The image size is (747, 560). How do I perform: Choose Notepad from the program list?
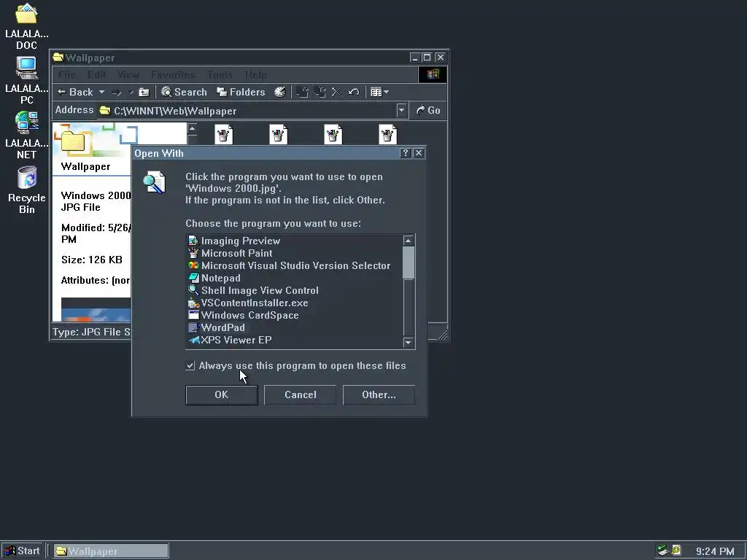click(x=214, y=278)
